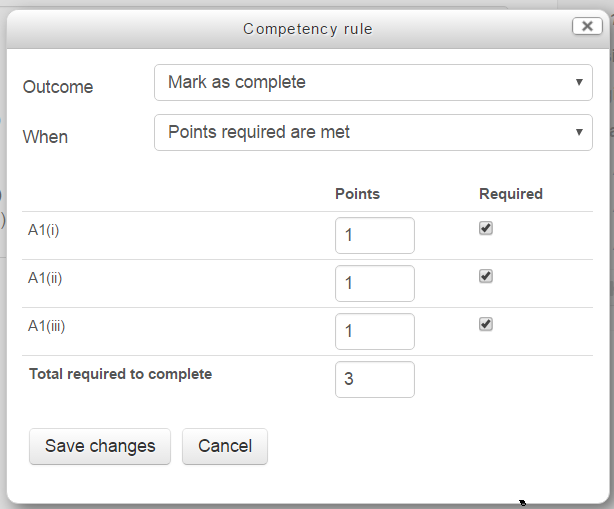Uncheck Required for A1(i)
This screenshot has width=614, height=509.
[x=486, y=228]
